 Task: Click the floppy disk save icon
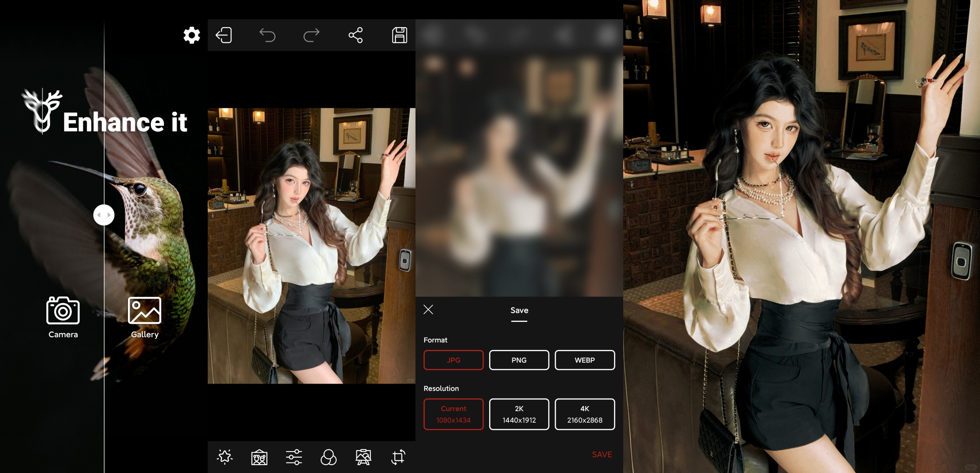tap(399, 35)
